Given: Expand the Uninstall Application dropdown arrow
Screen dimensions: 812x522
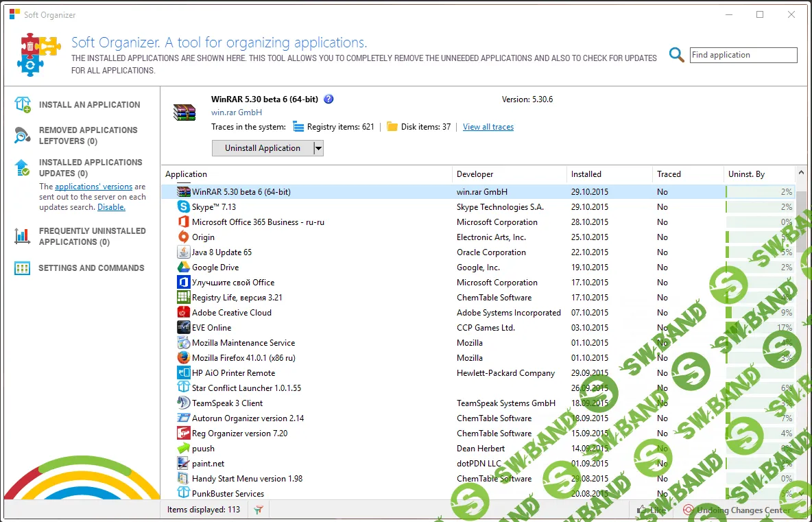Looking at the screenshot, I should [x=318, y=148].
